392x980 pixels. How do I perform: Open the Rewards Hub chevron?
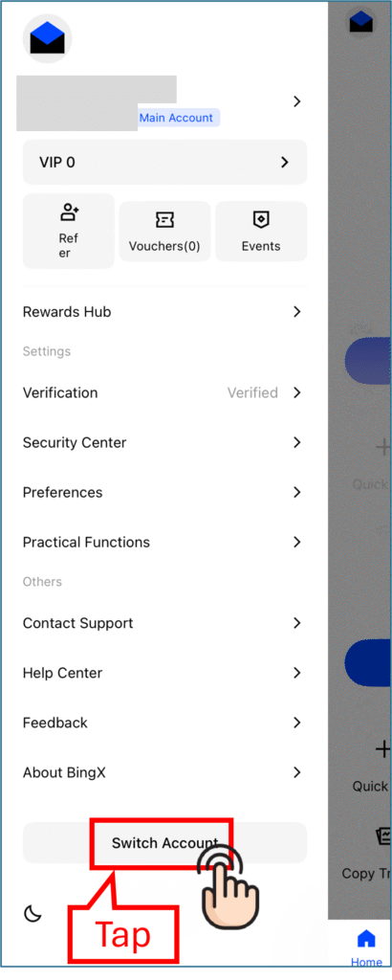(297, 312)
